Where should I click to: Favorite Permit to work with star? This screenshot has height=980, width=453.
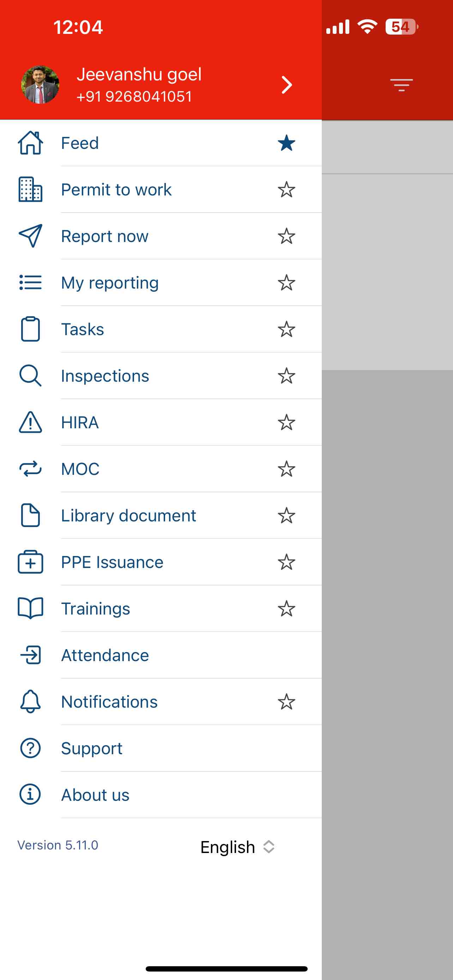(286, 189)
